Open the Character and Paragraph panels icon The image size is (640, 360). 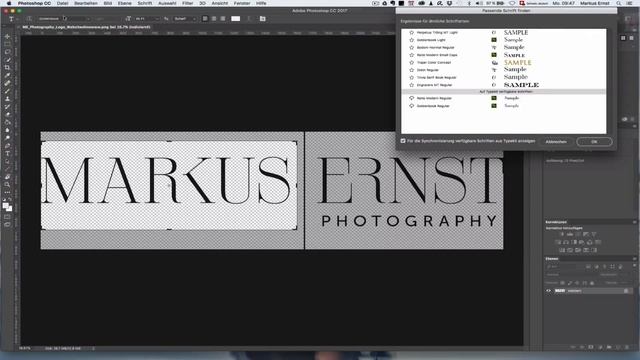pos(262,19)
